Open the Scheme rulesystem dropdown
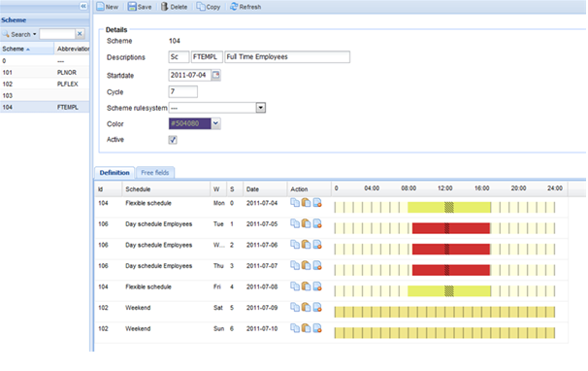588x371 pixels. (261, 108)
